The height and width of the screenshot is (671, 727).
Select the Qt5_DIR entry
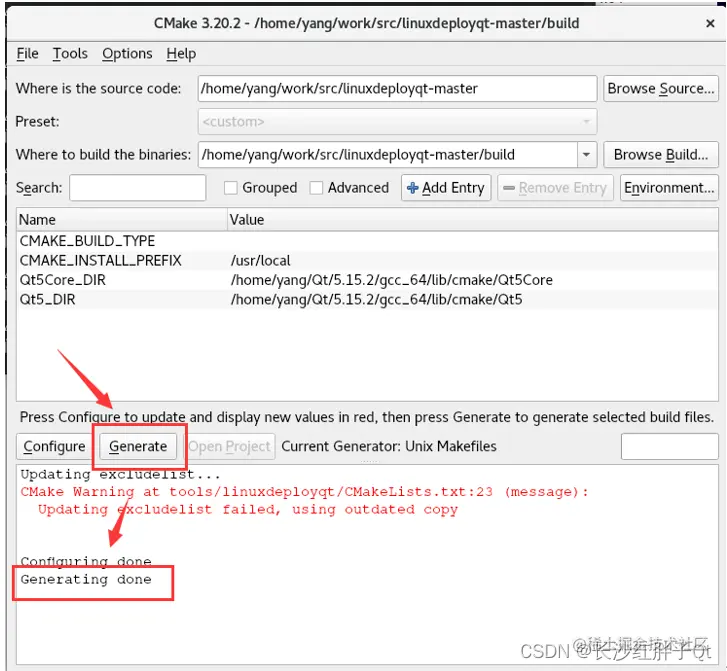(x=47, y=300)
